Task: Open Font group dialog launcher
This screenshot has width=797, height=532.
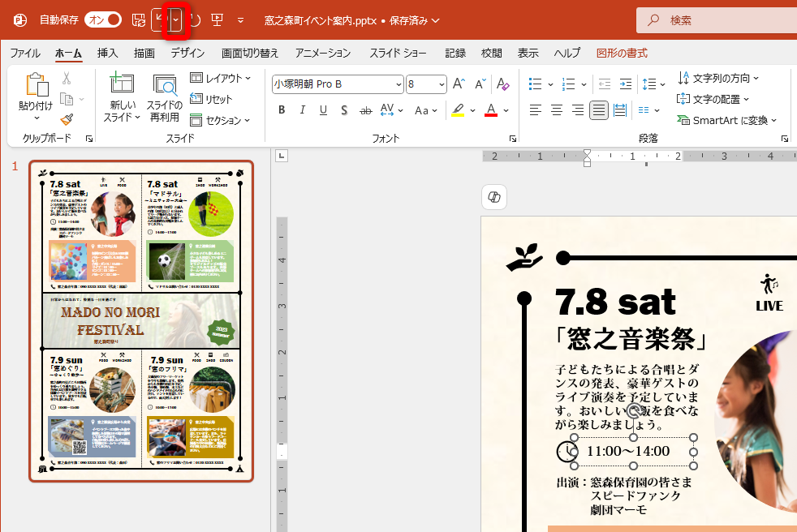Action: click(512, 139)
